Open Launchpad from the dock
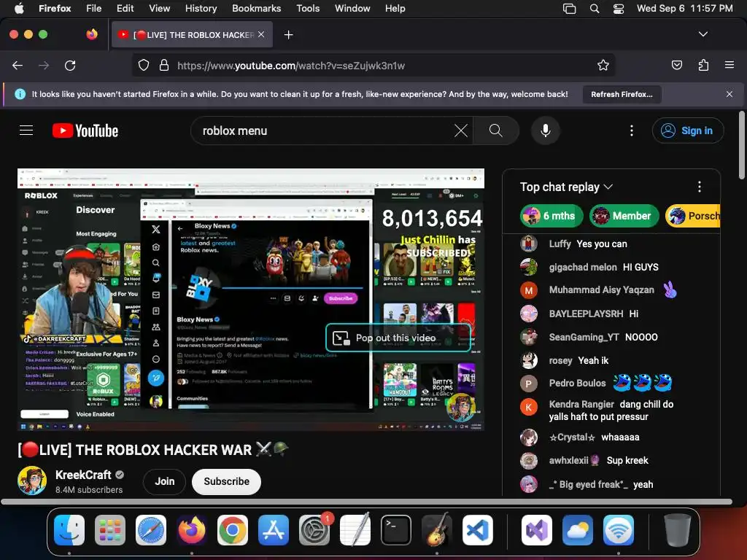 (110, 530)
